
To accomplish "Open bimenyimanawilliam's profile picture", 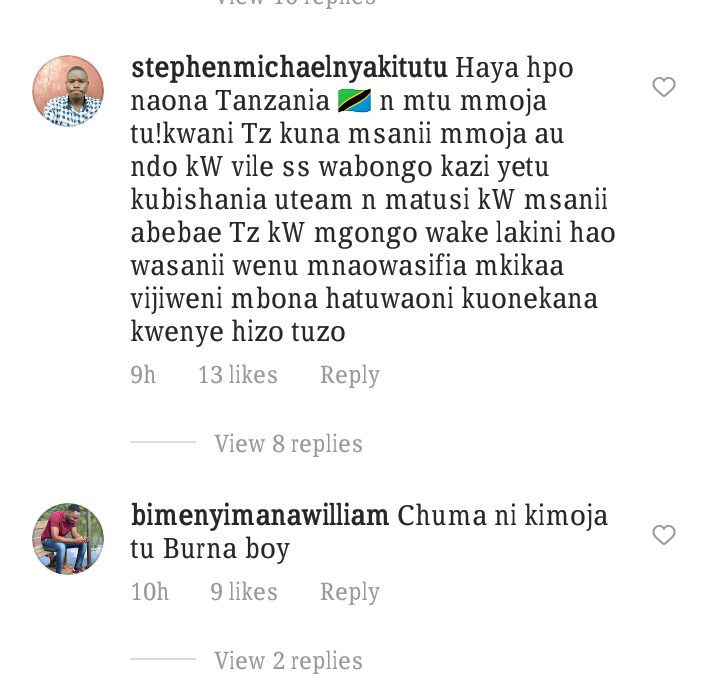I will [x=68, y=538].
